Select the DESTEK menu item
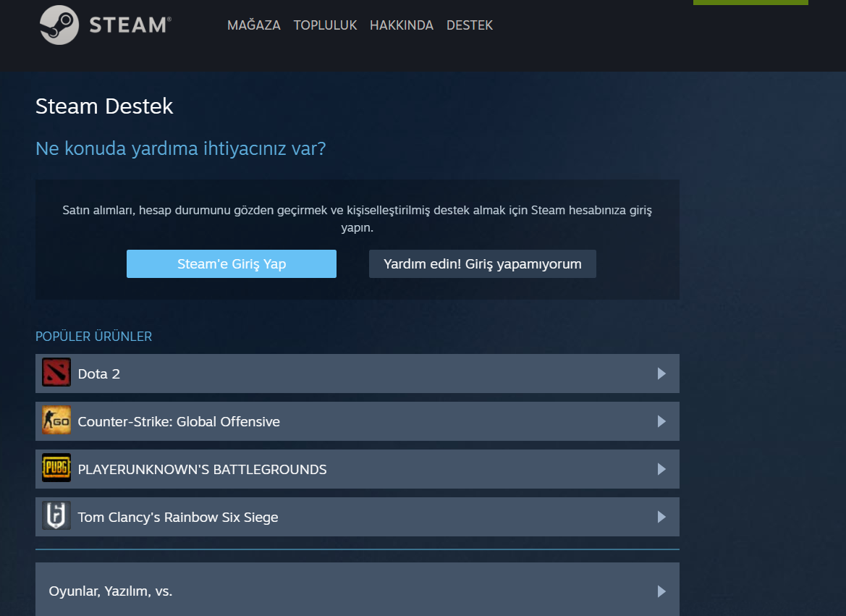The image size is (846, 616). point(469,25)
